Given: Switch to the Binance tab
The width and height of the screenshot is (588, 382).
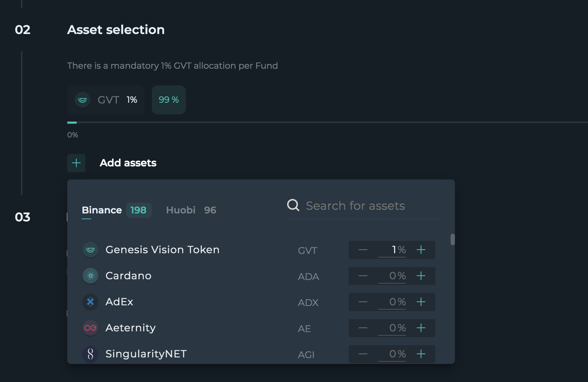Looking at the screenshot, I should (102, 210).
